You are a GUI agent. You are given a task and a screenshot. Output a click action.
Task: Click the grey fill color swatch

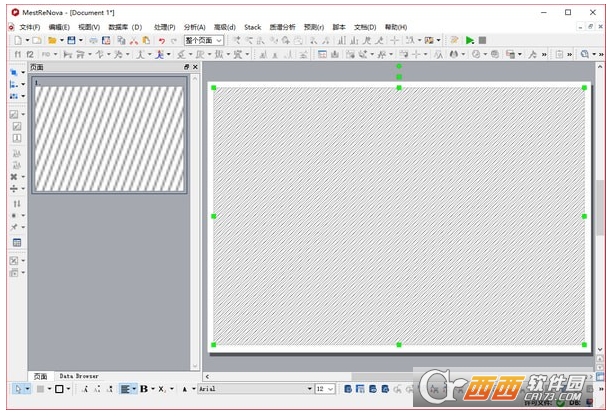point(40,389)
